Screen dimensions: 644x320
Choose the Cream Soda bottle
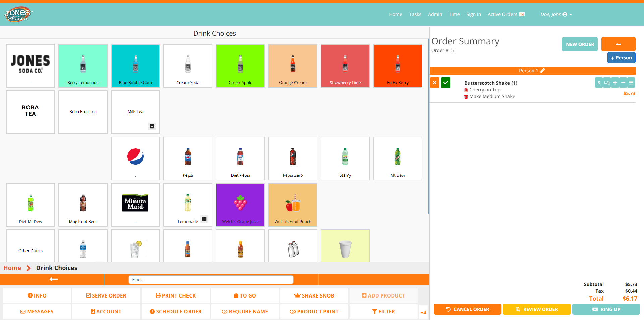188,66
